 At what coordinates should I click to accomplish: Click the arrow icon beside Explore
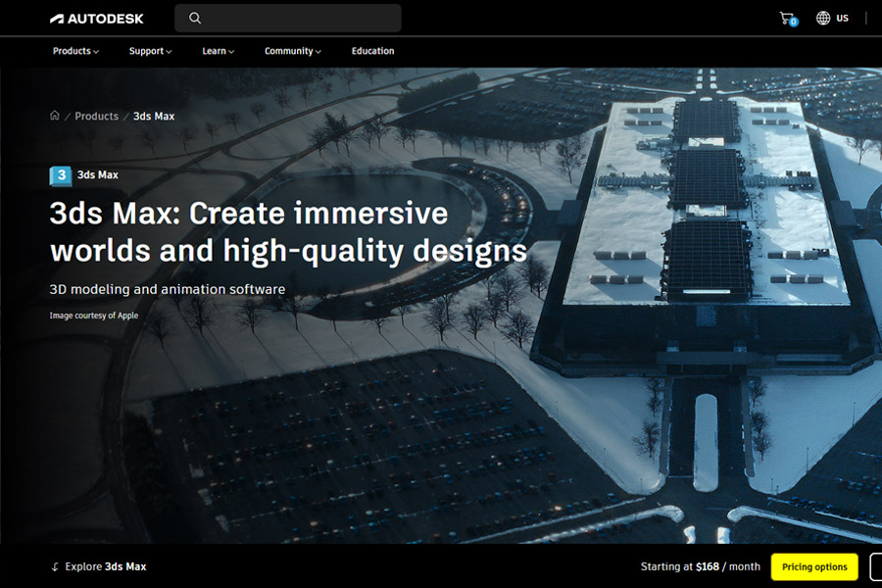tap(55, 566)
